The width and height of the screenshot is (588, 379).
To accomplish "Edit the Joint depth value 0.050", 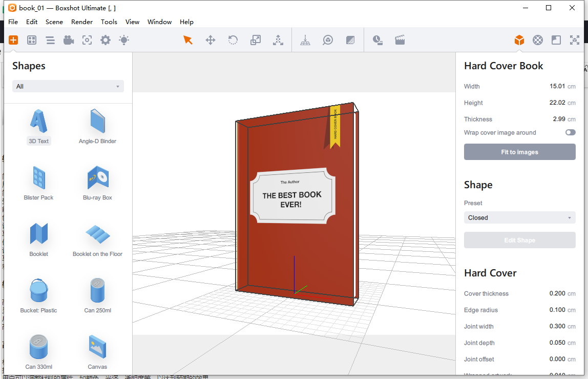I will [557, 343].
